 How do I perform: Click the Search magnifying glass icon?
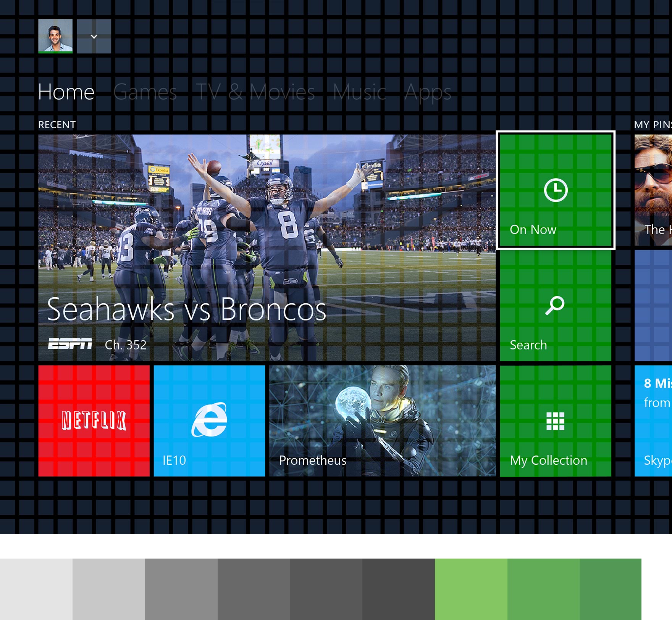tap(555, 305)
